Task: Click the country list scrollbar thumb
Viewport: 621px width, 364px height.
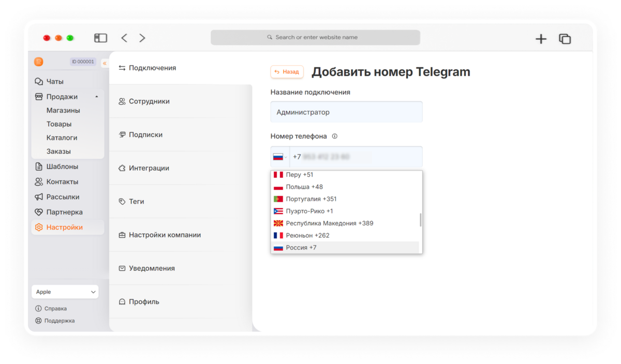Action: click(420, 219)
